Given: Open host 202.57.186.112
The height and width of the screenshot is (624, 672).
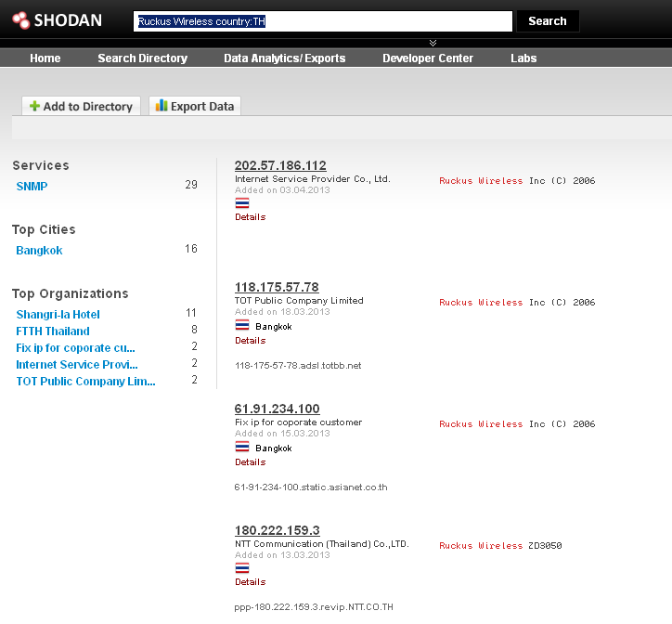Looking at the screenshot, I should [280, 165].
